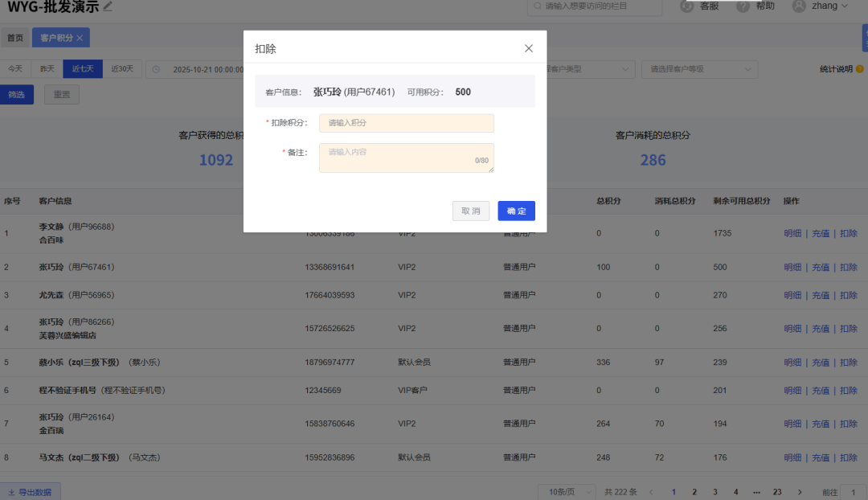Screen dimensions: 868x500
Task: Click the zhang user avatar icon
Action: (x=800, y=6)
